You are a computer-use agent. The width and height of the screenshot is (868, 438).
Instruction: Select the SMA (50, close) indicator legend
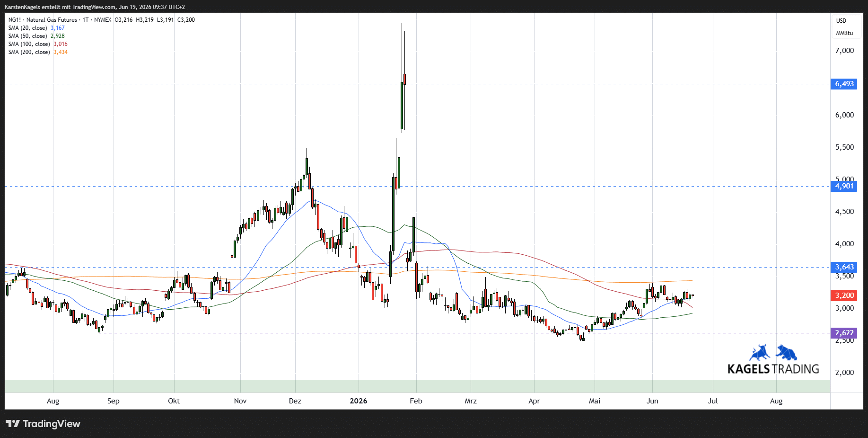tap(27, 36)
